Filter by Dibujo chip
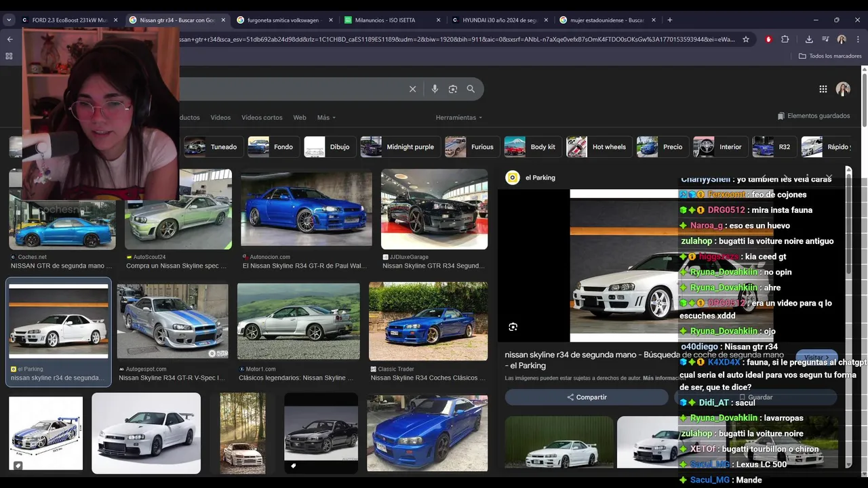This screenshot has height=488, width=868. pyautogui.click(x=330, y=146)
